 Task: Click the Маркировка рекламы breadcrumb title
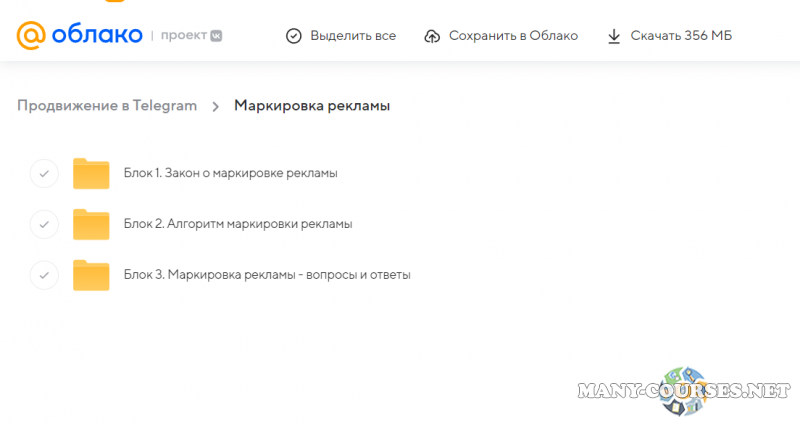click(312, 106)
